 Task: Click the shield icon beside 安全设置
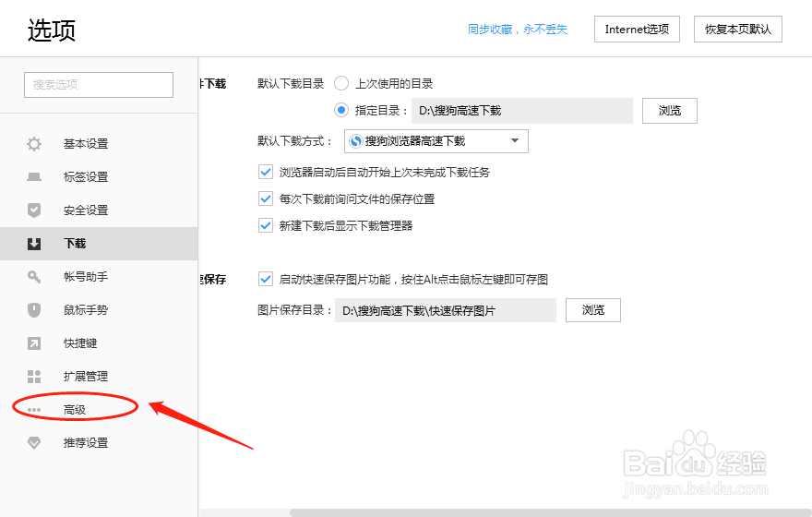pos(34,210)
